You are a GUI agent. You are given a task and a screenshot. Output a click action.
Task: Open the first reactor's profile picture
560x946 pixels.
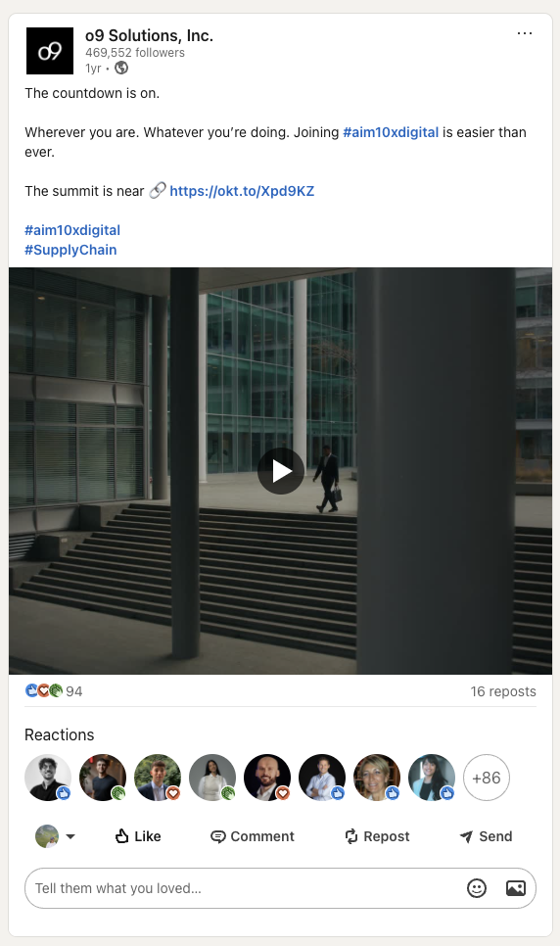48,778
